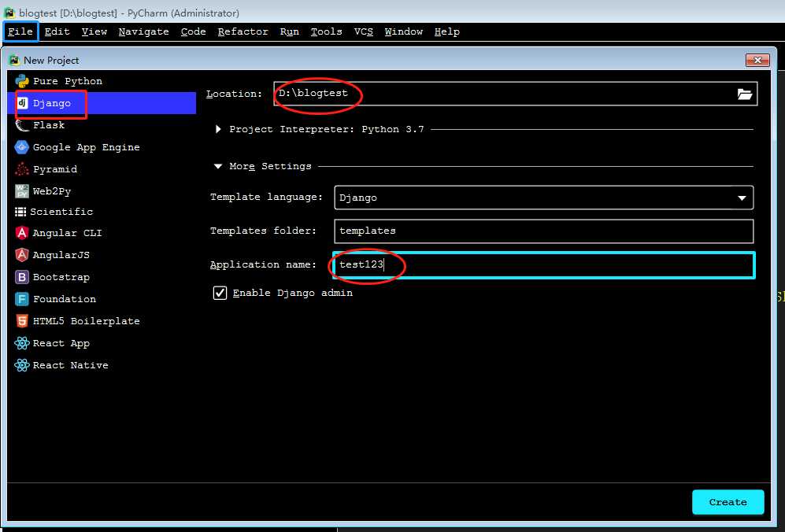Toggle Enable Django admin checkbox
Viewport: 785px width, 532px height.
(220, 293)
